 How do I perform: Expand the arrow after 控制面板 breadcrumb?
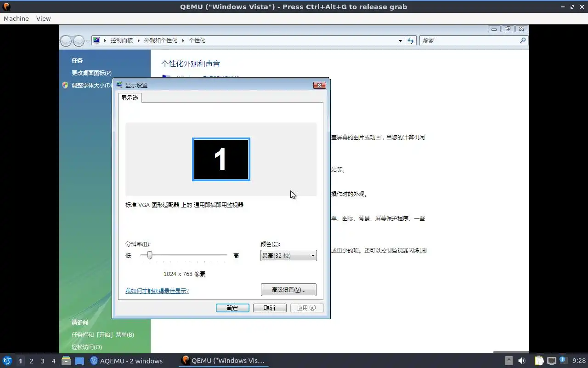(x=139, y=40)
